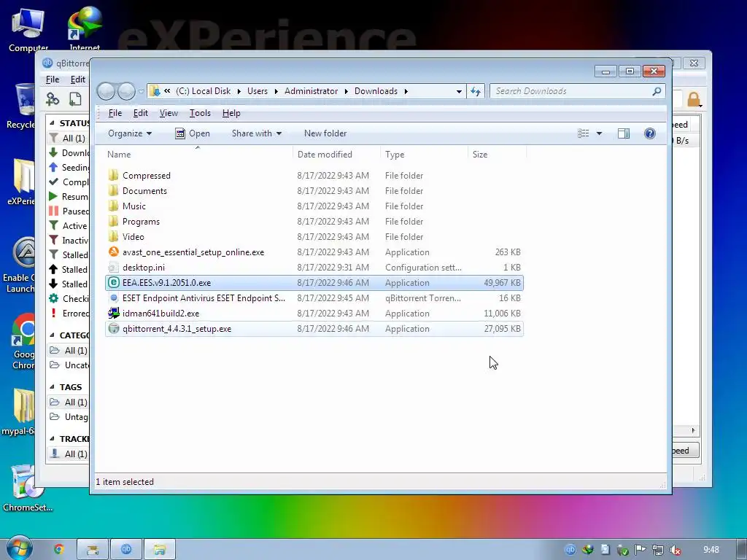Open the address bar history dropdown
The width and height of the screenshot is (747, 560).
pos(459,91)
